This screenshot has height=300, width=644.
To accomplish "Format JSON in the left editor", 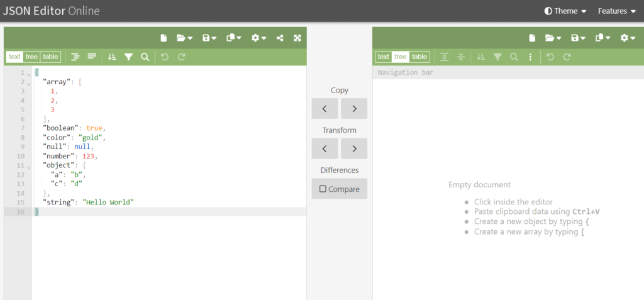I will [x=75, y=57].
